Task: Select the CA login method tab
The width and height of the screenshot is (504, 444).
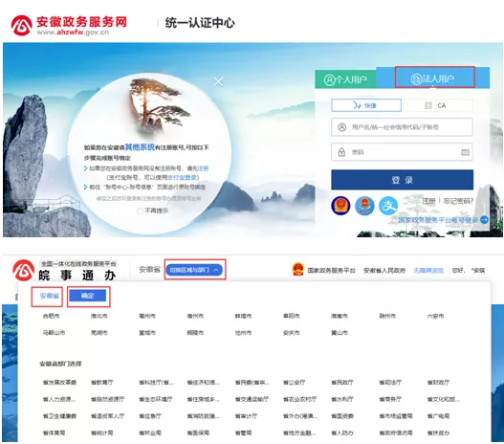Action: (x=437, y=105)
